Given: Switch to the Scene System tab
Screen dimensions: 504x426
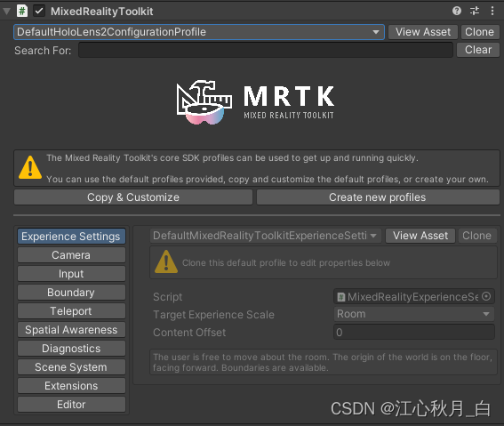Looking at the screenshot, I should [71, 366].
